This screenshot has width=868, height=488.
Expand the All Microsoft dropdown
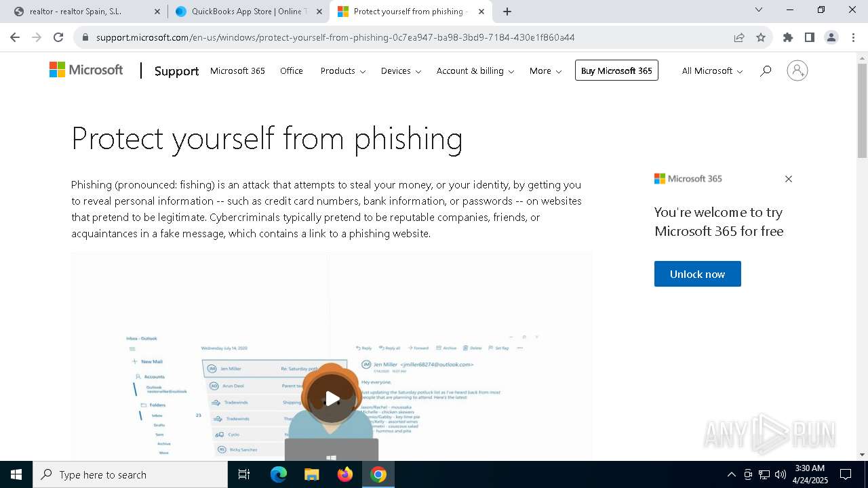click(x=712, y=70)
